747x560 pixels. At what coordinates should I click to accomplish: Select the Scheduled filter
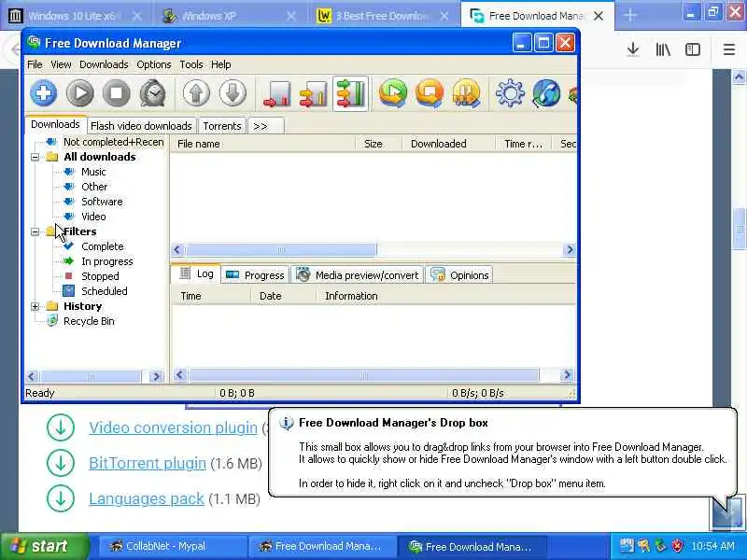coord(105,291)
